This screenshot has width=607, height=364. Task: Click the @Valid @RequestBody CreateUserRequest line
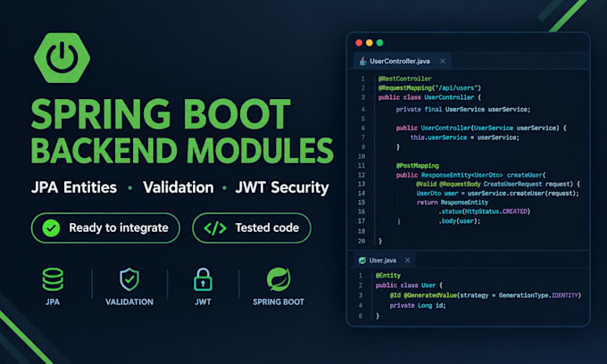point(498,184)
